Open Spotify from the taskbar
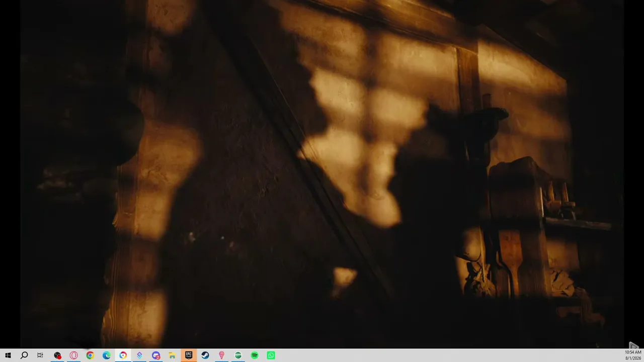The height and width of the screenshot is (362, 644). pos(255,355)
